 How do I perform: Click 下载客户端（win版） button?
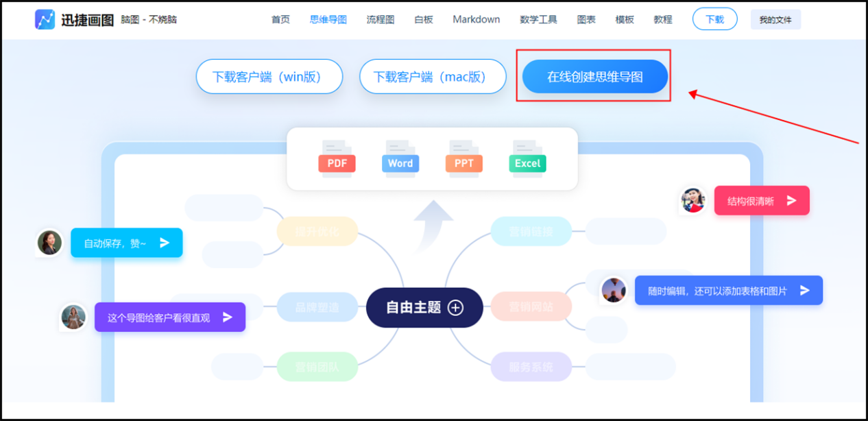[269, 77]
